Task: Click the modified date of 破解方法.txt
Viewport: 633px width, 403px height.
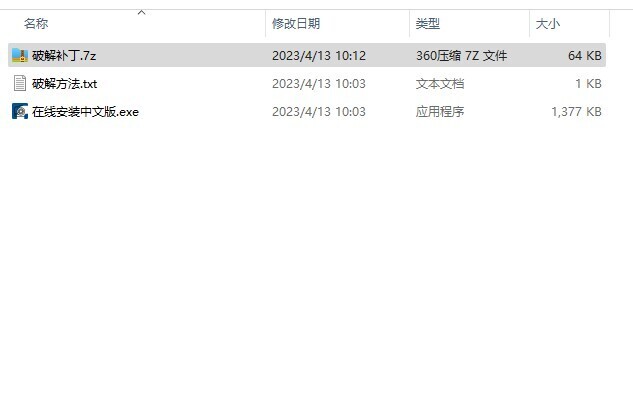Action: [319, 84]
